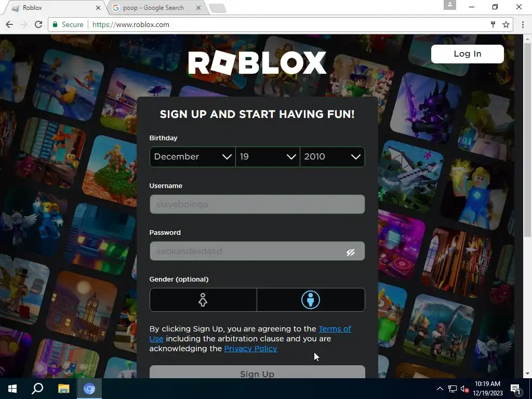Click the scrollbar down arrow
532x399 pixels.
[527, 374]
